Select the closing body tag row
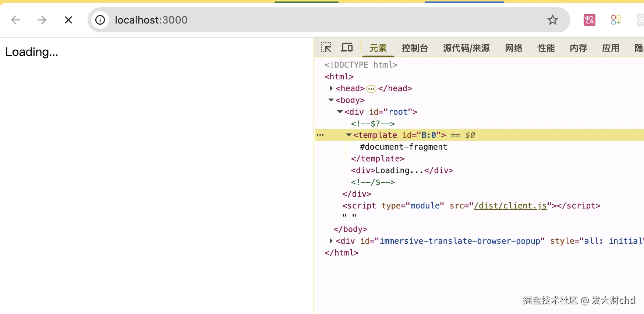The height and width of the screenshot is (314, 644). click(350, 229)
